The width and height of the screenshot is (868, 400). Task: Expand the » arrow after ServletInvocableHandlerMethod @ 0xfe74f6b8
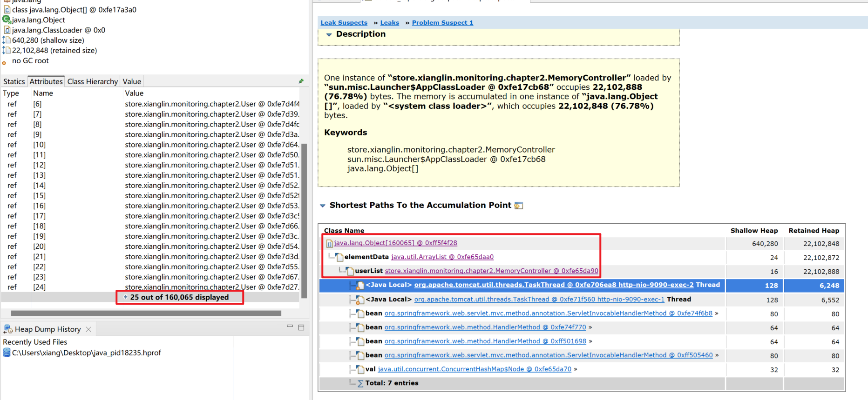pyautogui.click(x=717, y=313)
